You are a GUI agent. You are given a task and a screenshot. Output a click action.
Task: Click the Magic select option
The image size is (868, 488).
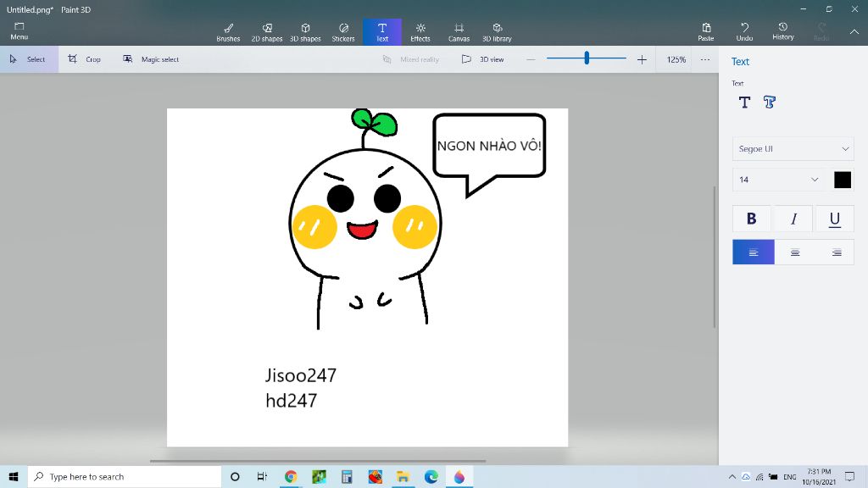point(151,59)
